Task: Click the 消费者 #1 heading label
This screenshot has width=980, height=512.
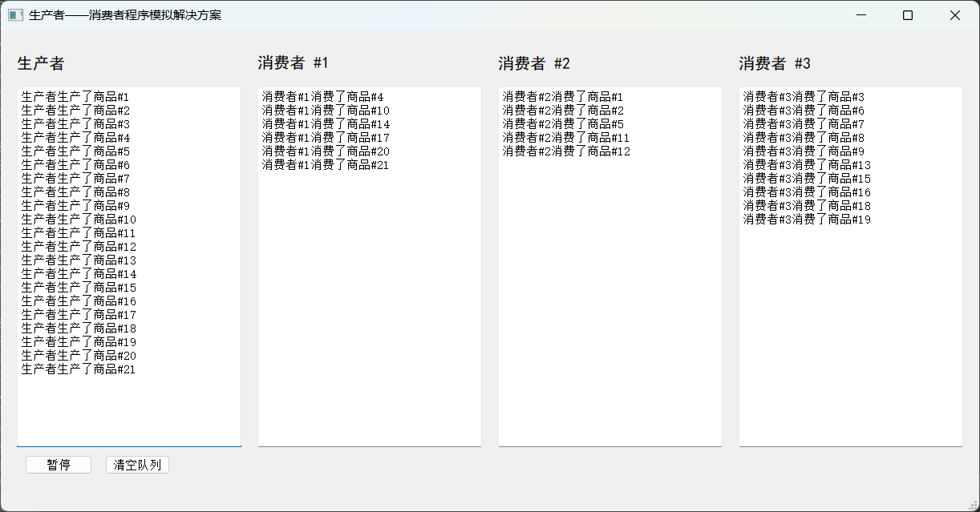Action: 293,63
